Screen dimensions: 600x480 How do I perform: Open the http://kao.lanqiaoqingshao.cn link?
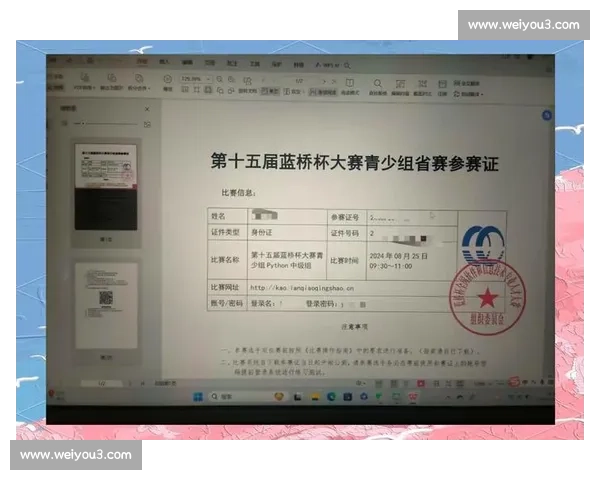[x=302, y=288]
